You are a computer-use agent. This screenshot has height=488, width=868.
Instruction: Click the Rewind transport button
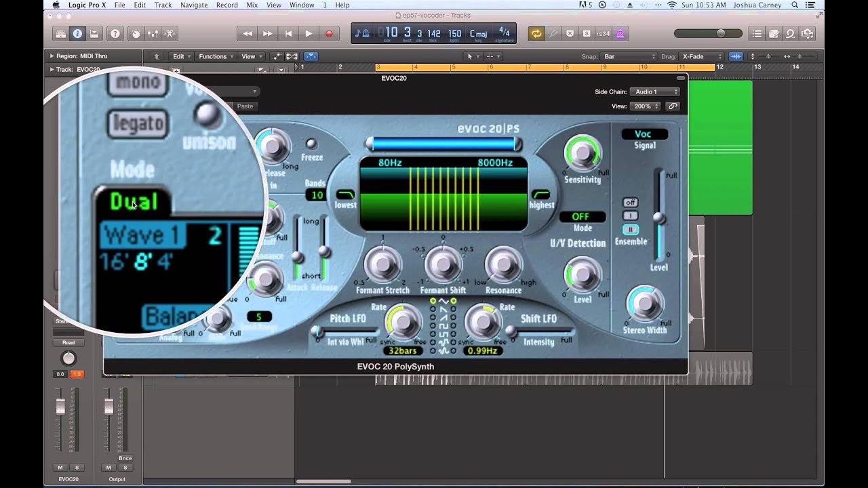click(x=248, y=33)
